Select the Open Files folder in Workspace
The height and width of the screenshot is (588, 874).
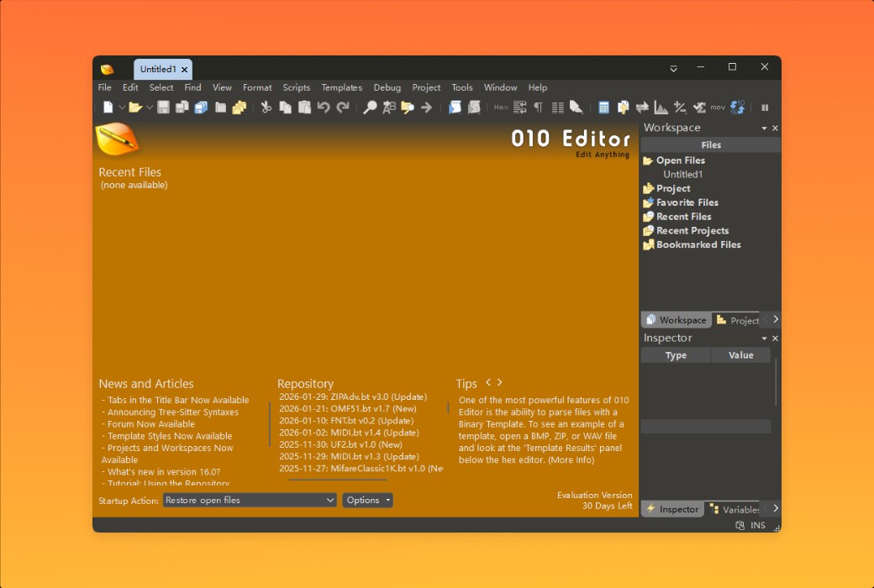pyautogui.click(x=679, y=160)
